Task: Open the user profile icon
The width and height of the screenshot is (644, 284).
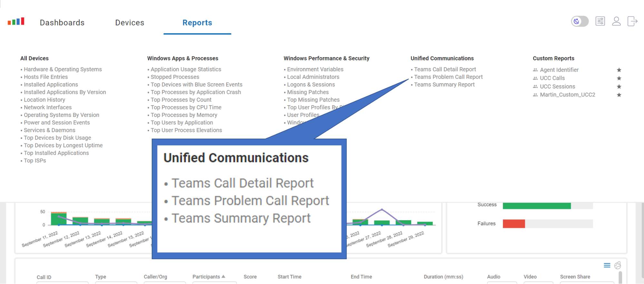Action: coord(616,21)
